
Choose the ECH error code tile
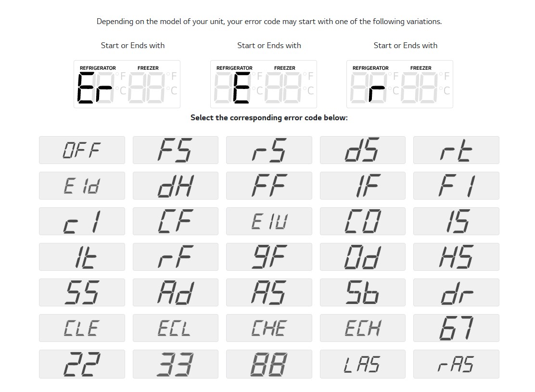click(x=362, y=328)
